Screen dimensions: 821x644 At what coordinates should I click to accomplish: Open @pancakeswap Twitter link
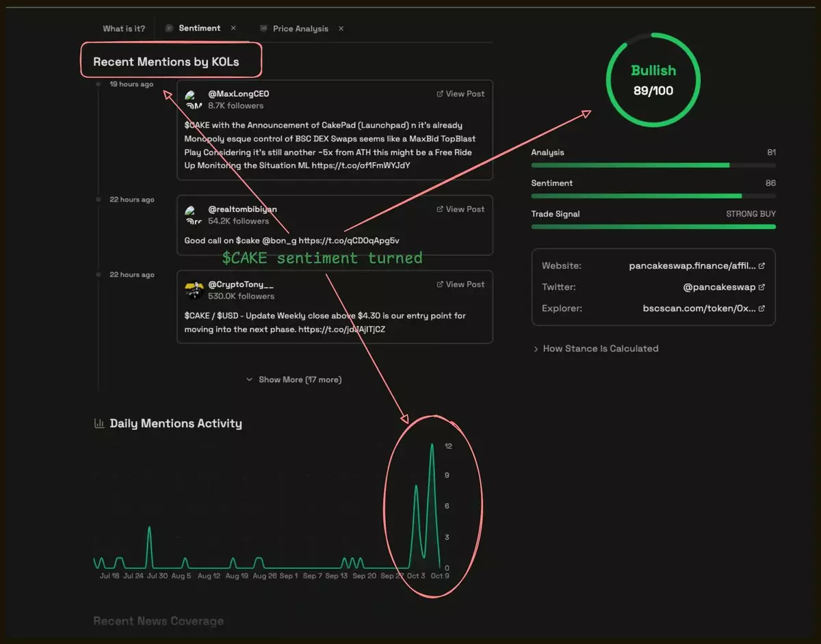coord(720,287)
